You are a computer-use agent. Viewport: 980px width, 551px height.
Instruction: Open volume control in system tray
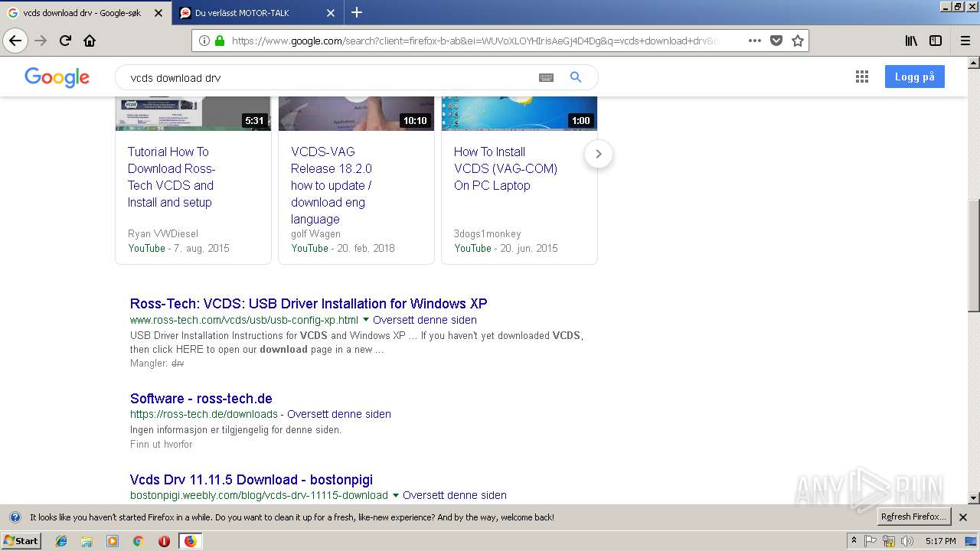(x=907, y=541)
